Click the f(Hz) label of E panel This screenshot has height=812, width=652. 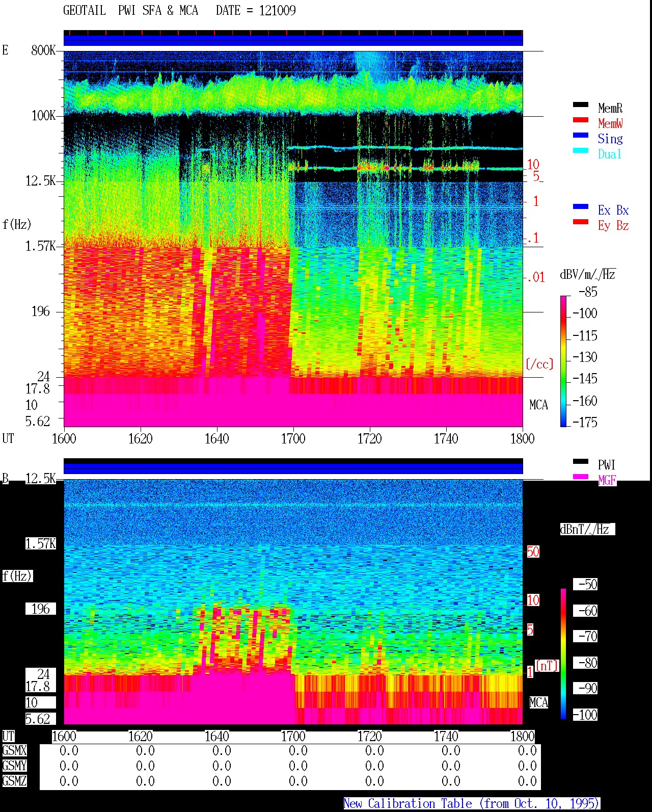17,224
